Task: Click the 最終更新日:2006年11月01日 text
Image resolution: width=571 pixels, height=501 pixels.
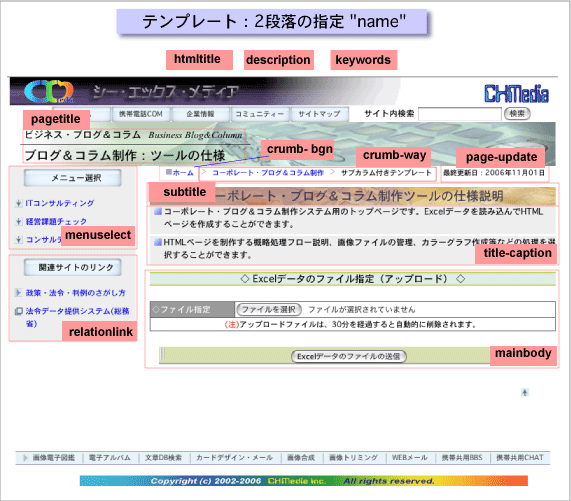Action: 494,173
